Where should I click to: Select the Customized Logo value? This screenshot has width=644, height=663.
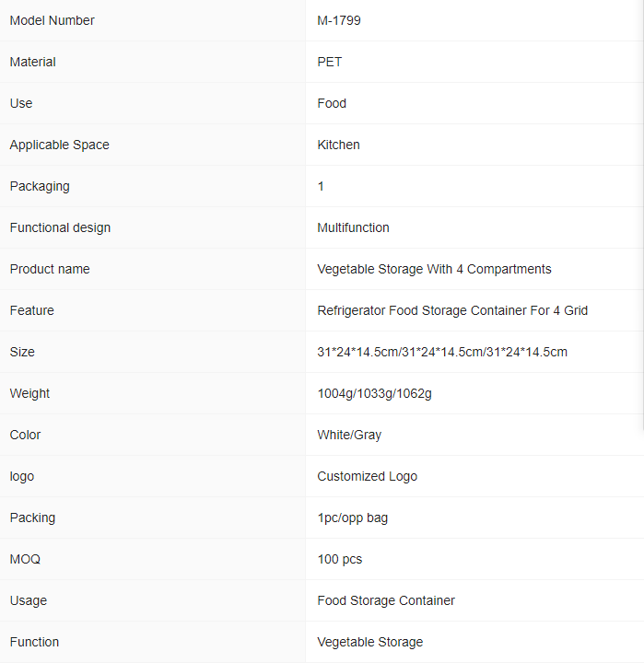click(368, 476)
